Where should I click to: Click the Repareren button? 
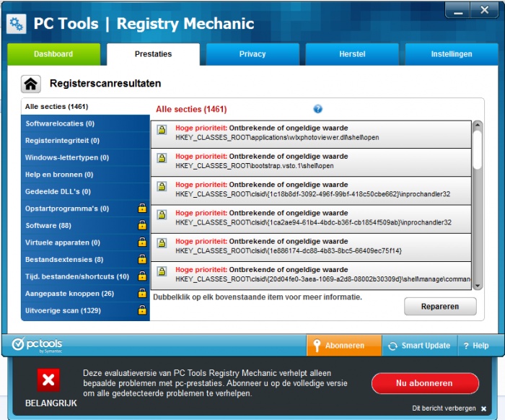440,306
